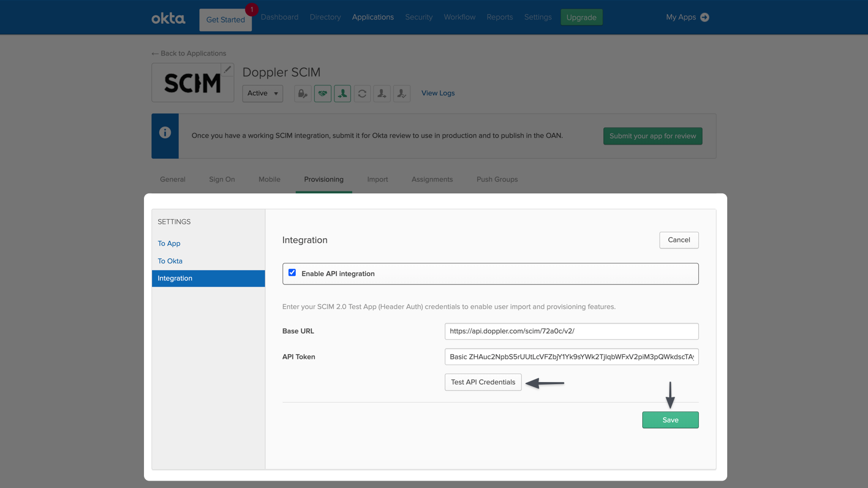The image size is (868, 488).
Task: Click Submit your app for review
Action: tap(653, 136)
